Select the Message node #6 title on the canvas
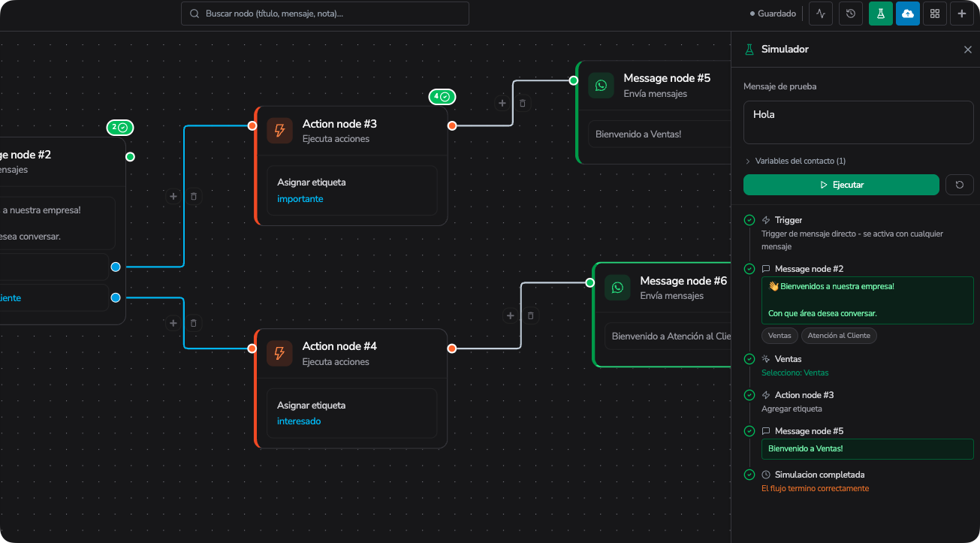 pos(683,281)
